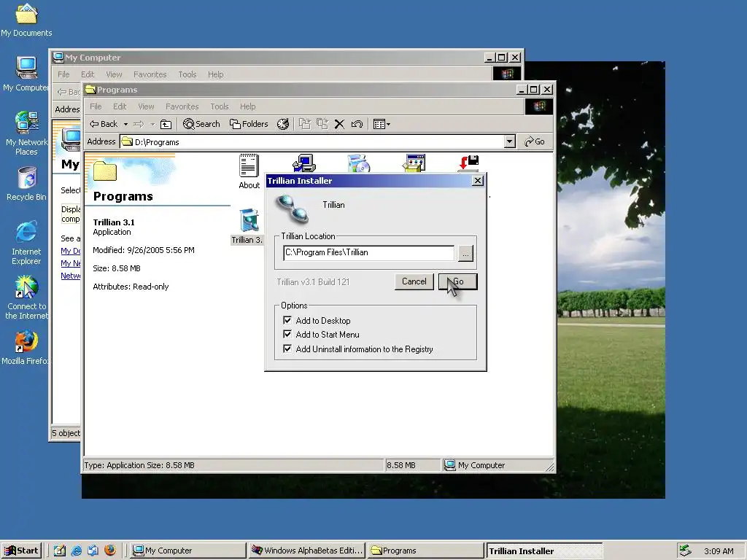Open File menu in Programs window
The width and height of the screenshot is (747, 560).
coord(96,106)
